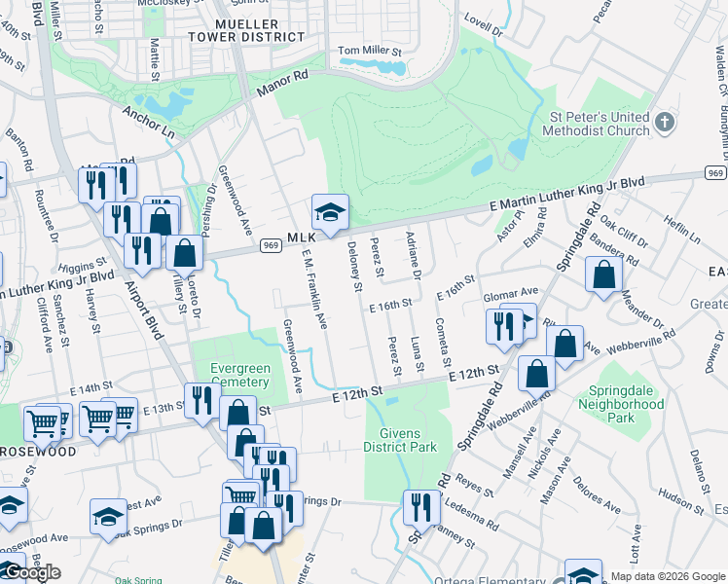Open the restaurant marker above the Tillery St label
Screen dimensions: 728x584
click(x=142, y=252)
